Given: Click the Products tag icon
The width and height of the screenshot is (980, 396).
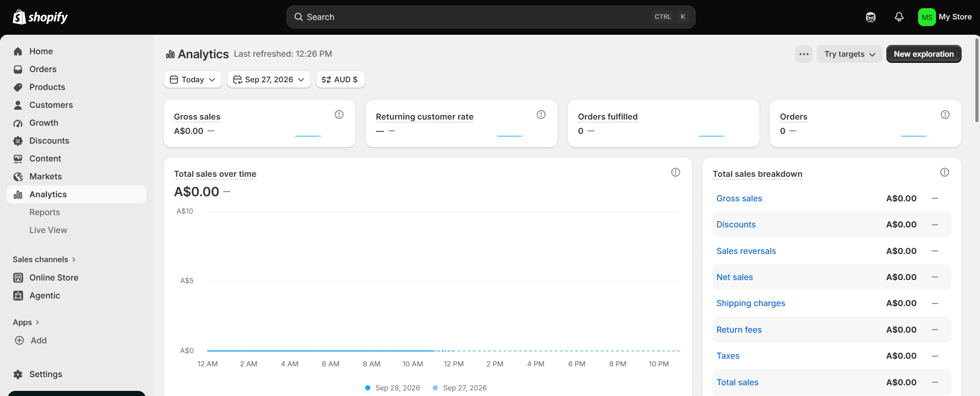Looking at the screenshot, I should click(18, 87).
